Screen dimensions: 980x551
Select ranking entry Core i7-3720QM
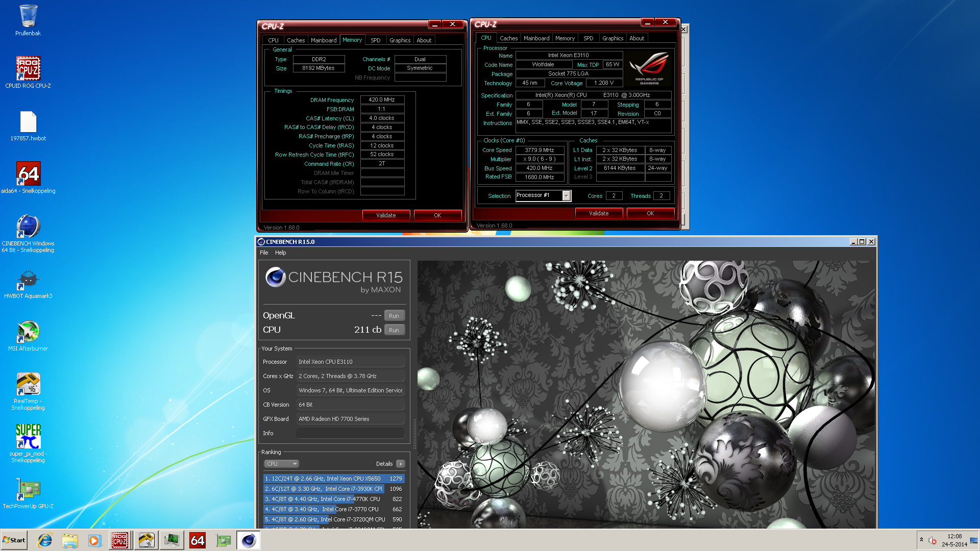(x=334, y=519)
